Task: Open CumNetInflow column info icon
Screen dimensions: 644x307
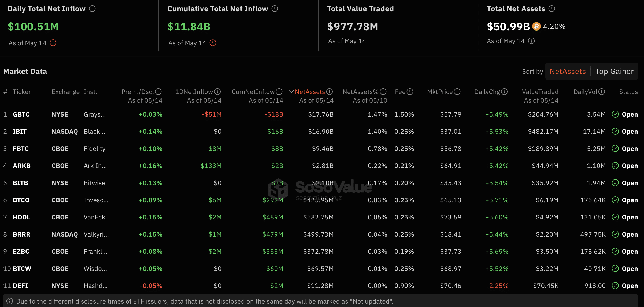Action: 279,92
